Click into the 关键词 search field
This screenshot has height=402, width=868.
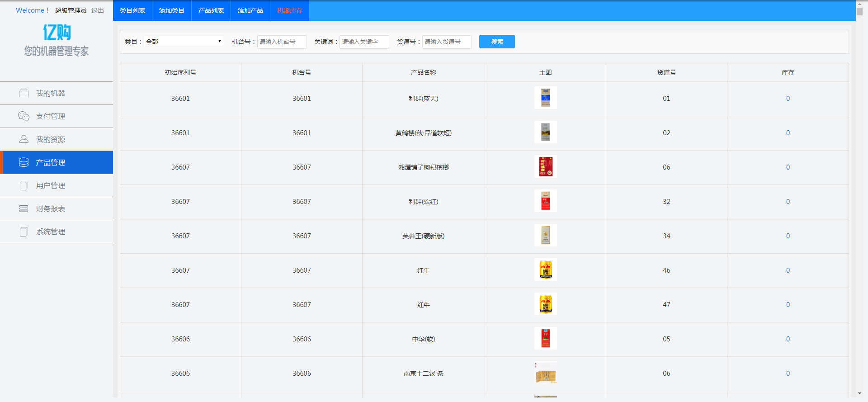[364, 42]
